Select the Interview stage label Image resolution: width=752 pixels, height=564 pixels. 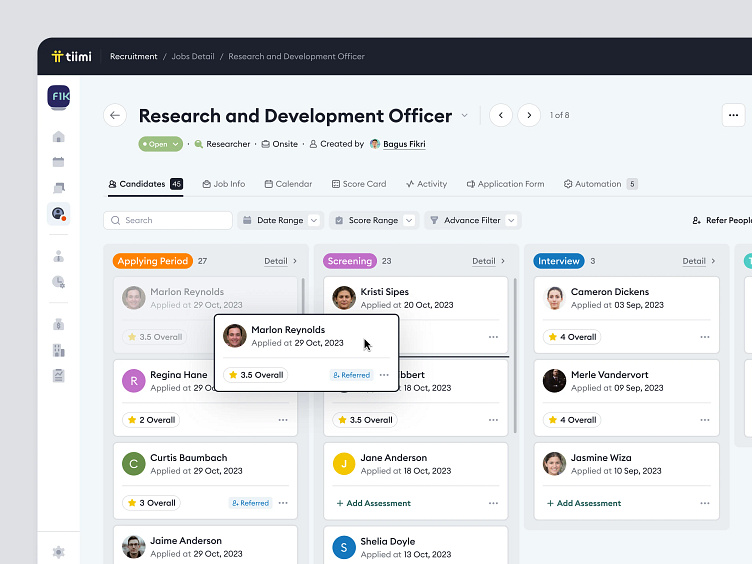click(559, 261)
